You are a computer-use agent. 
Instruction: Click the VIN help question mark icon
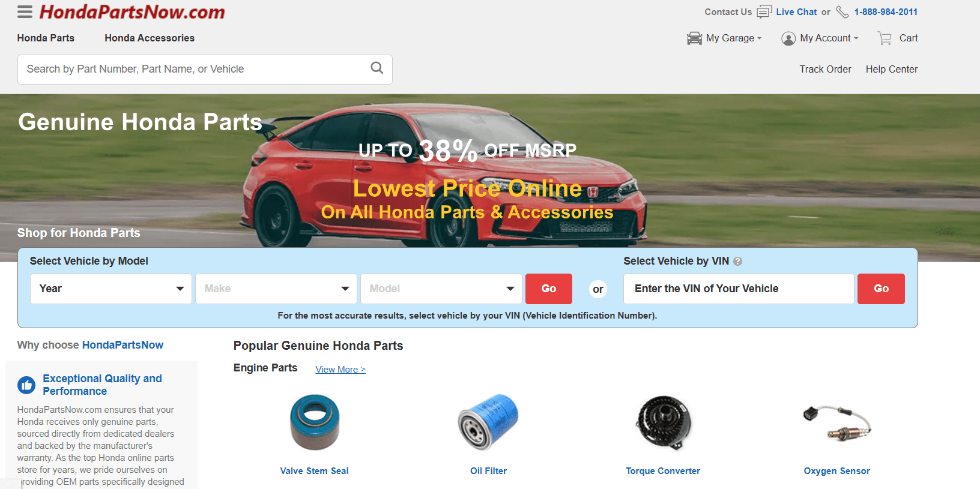pos(738,261)
